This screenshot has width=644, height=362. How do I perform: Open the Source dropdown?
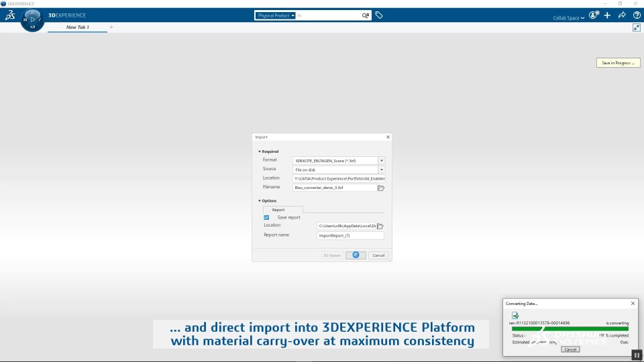coord(381,170)
